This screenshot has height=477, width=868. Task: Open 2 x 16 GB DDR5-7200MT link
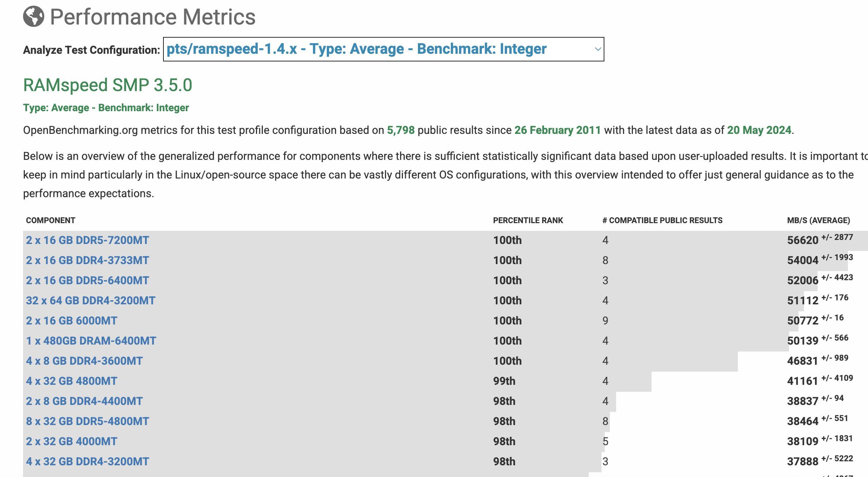coord(87,240)
